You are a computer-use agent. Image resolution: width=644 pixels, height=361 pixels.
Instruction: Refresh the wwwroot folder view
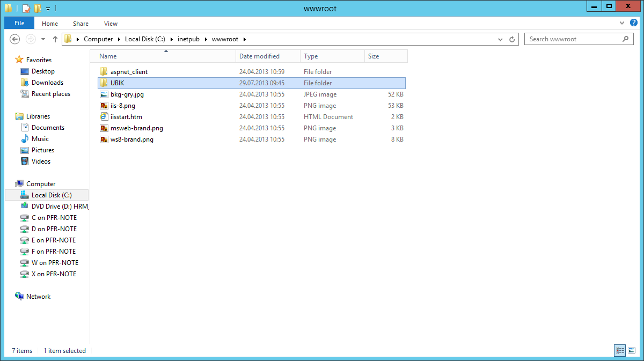pos(512,39)
